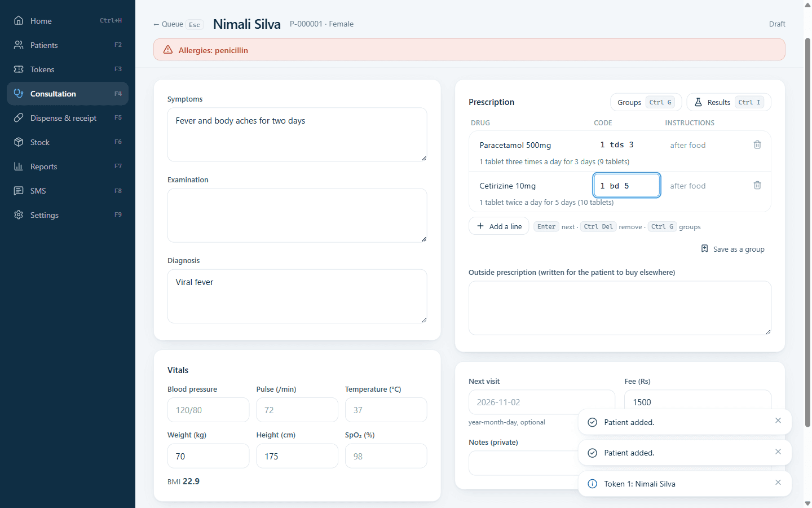
Task: Open Dispense & receipt section
Action: point(68,118)
